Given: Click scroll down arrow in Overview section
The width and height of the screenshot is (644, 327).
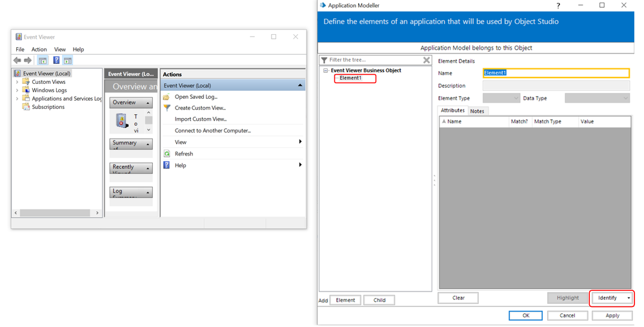Looking at the screenshot, I should [148, 130].
